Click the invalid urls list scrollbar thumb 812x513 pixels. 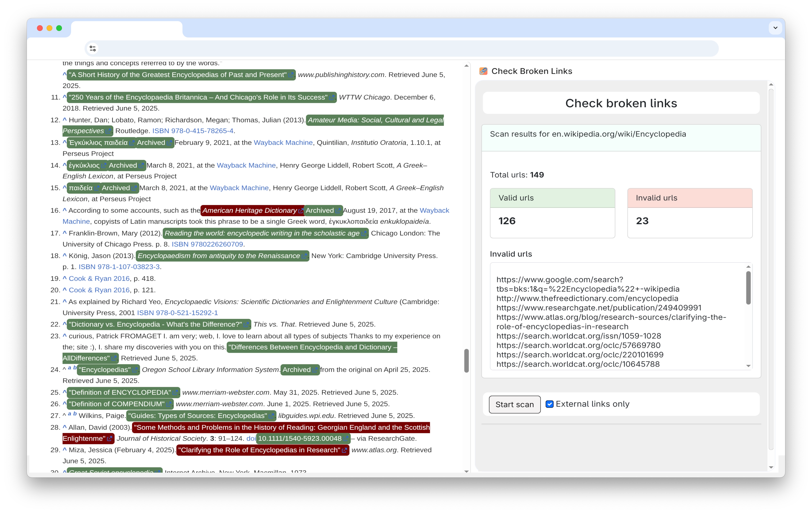pyautogui.click(x=748, y=287)
